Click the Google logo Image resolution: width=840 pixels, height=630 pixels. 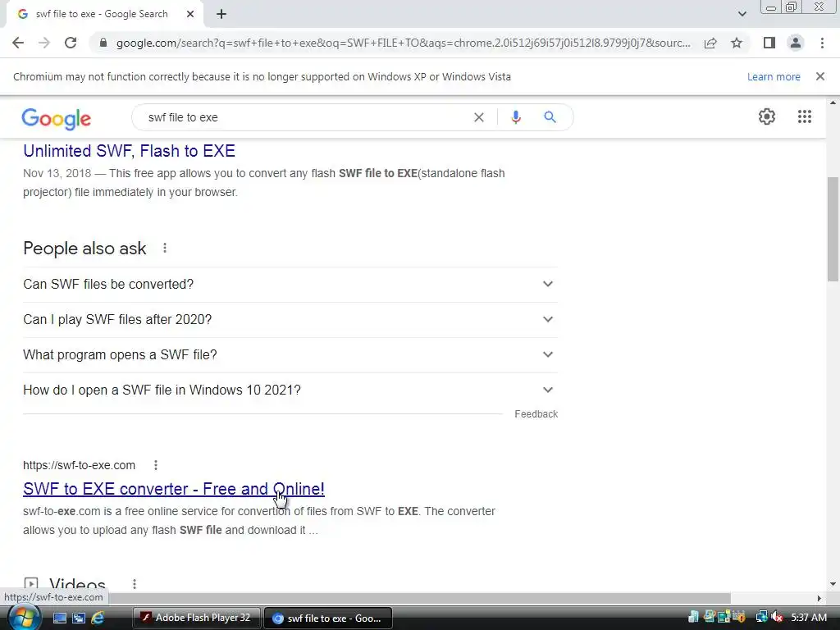pos(57,118)
